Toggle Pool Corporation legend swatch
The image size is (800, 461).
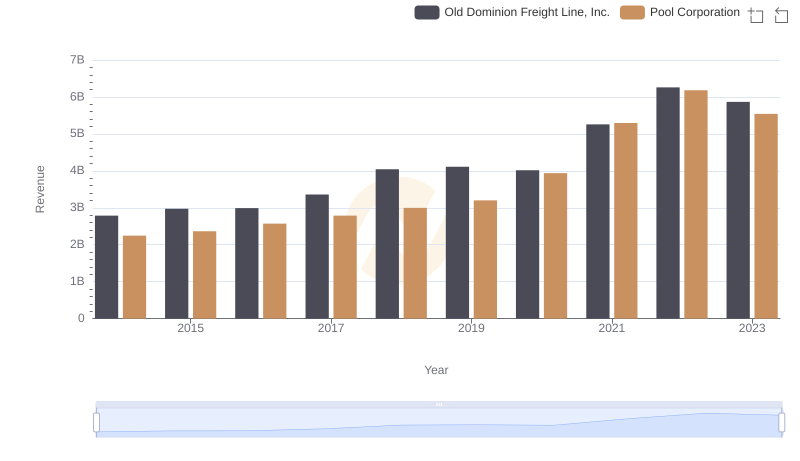click(632, 12)
